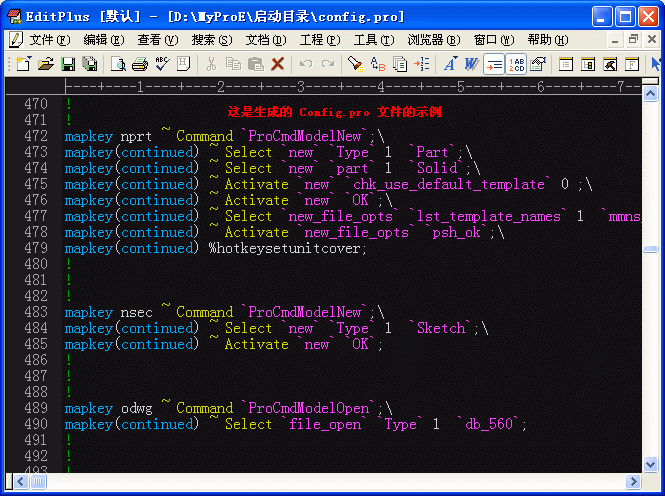Screen dimensions: 665x496
Task: Open Find with the flashlight icon
Action: point(355,64)
